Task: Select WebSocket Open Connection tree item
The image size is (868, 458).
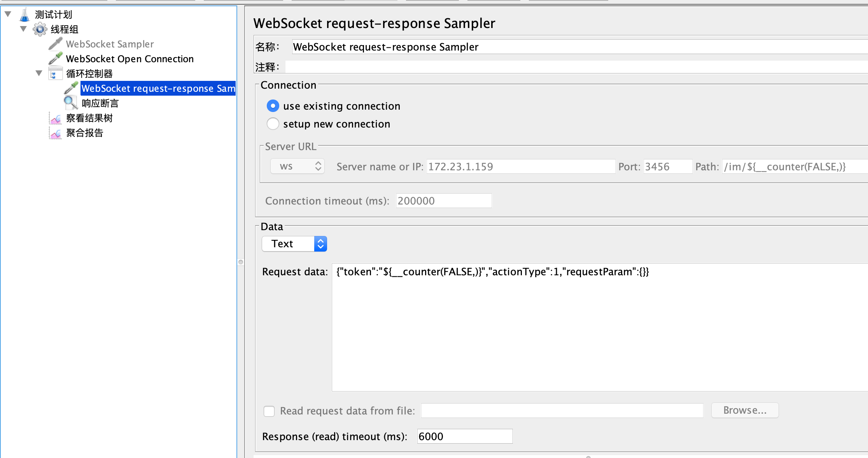Action: point(129,59)
